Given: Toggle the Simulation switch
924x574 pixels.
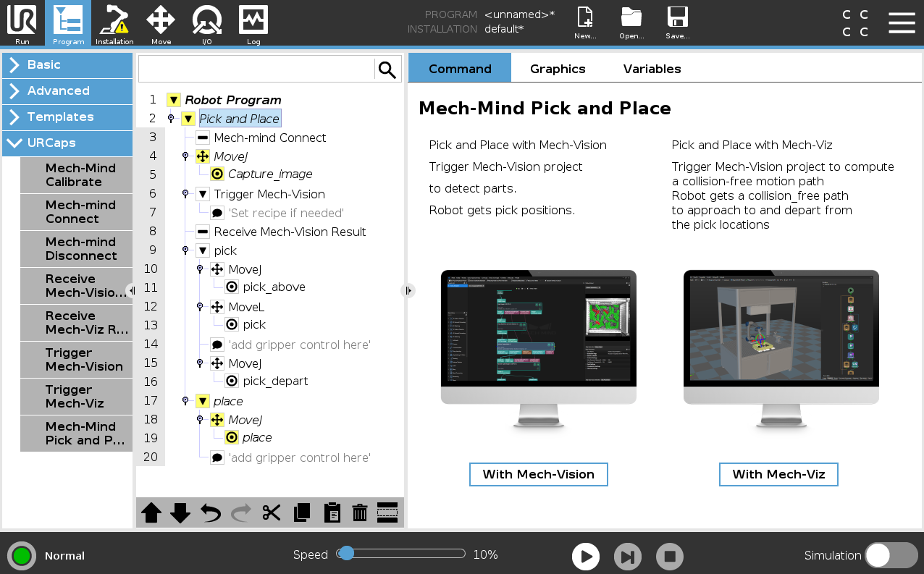Looking at the screenshot, I should coord(891,555).
